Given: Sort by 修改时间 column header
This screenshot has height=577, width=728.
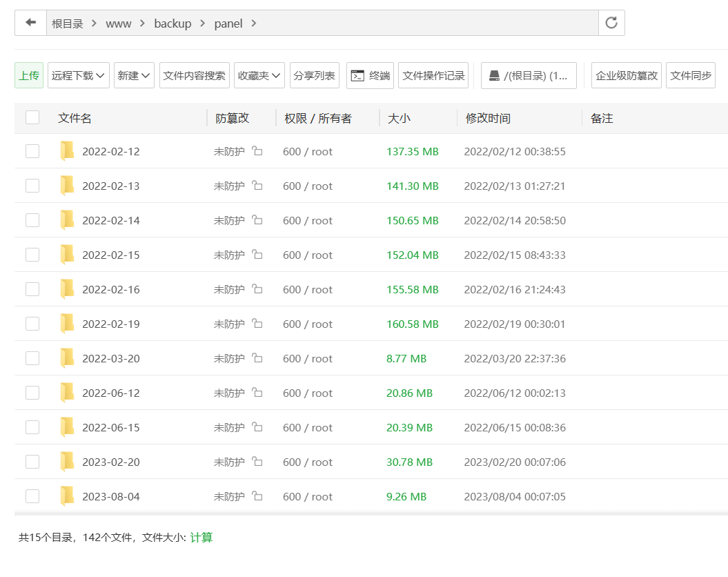Looking at the screenshot, I should [488, 118].
